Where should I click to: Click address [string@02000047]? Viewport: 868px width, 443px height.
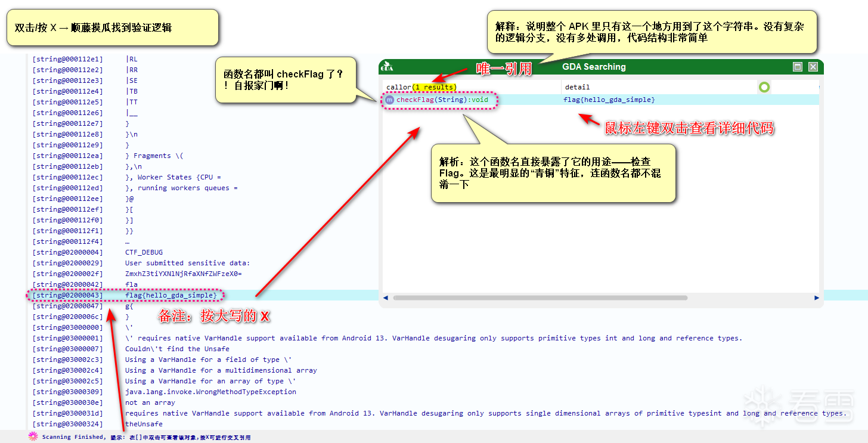pos(67,306)
